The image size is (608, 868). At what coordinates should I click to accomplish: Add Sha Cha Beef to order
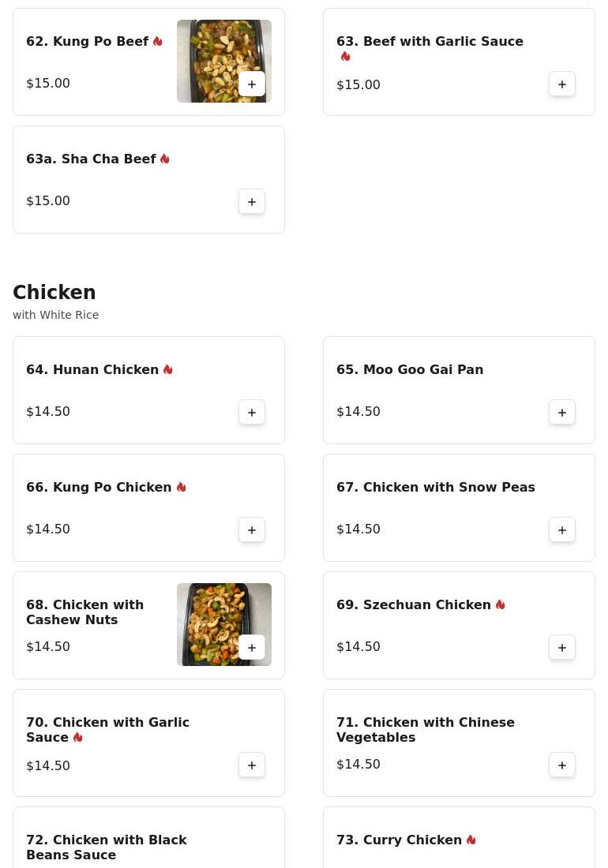pyautogui.click(x=252, y=202)
